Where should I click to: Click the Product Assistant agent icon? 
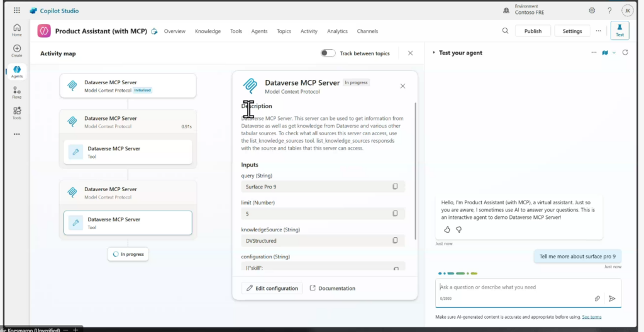pos(44,31)
